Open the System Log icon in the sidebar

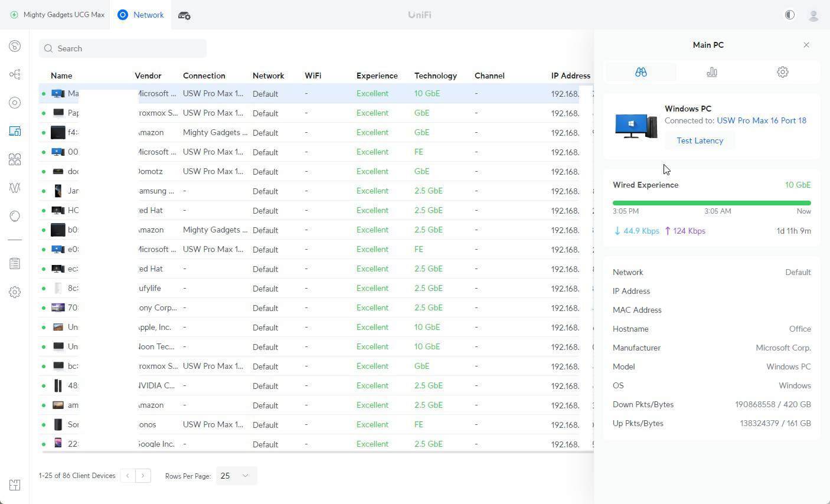click(15, 264)
